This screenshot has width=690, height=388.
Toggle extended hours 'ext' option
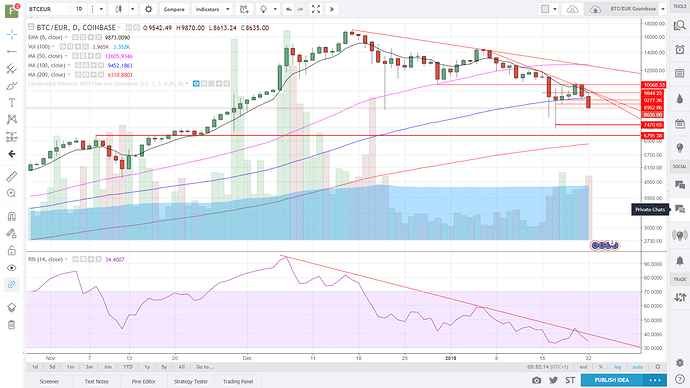click(x=584, y=367)
